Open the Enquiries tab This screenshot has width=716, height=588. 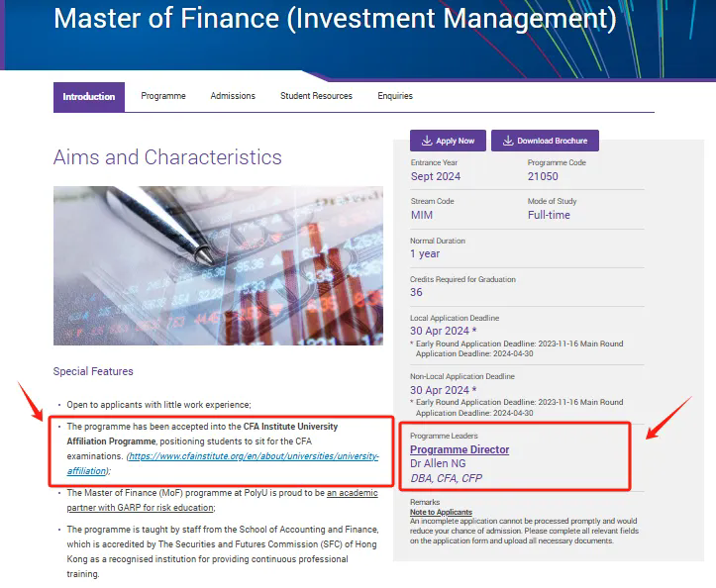[x=395, y=96]
